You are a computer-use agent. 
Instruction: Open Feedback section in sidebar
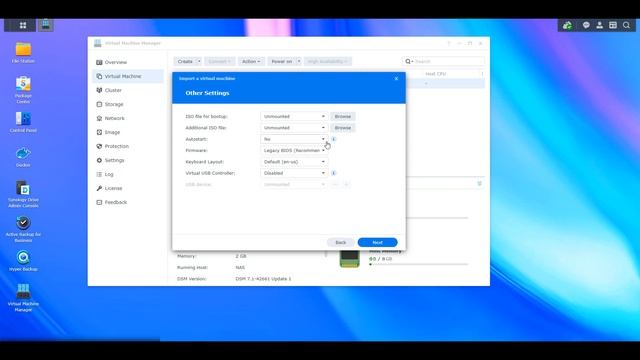128,202
